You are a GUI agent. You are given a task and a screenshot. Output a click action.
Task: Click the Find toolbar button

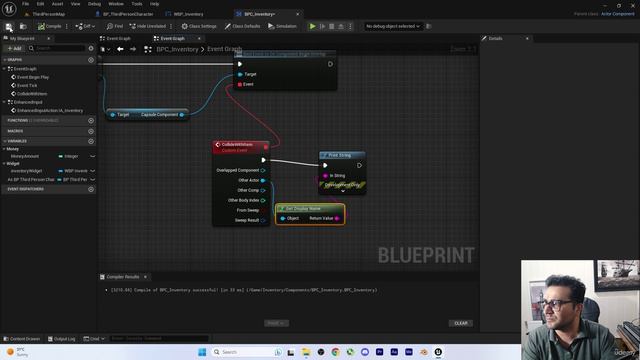(115, 27)
